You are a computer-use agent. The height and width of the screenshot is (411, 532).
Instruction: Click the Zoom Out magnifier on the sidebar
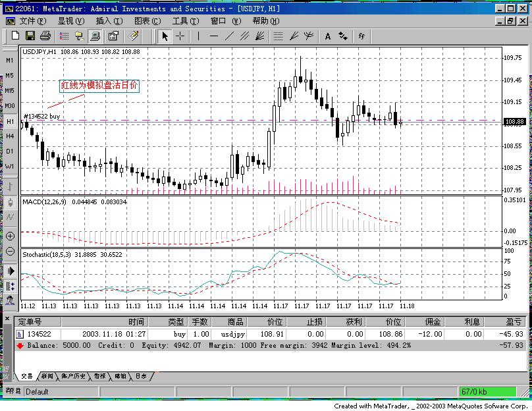[10, 251]
